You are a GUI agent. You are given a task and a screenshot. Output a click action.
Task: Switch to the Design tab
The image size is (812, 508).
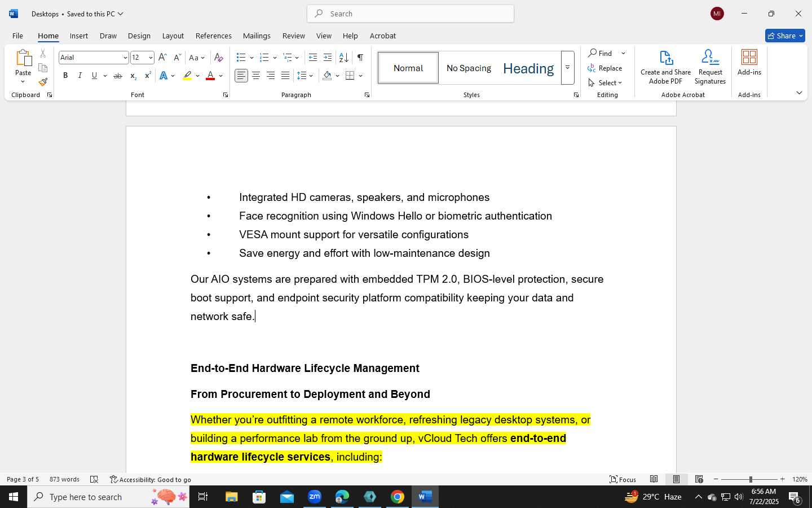pyautogui.click(x=139, y=36)
